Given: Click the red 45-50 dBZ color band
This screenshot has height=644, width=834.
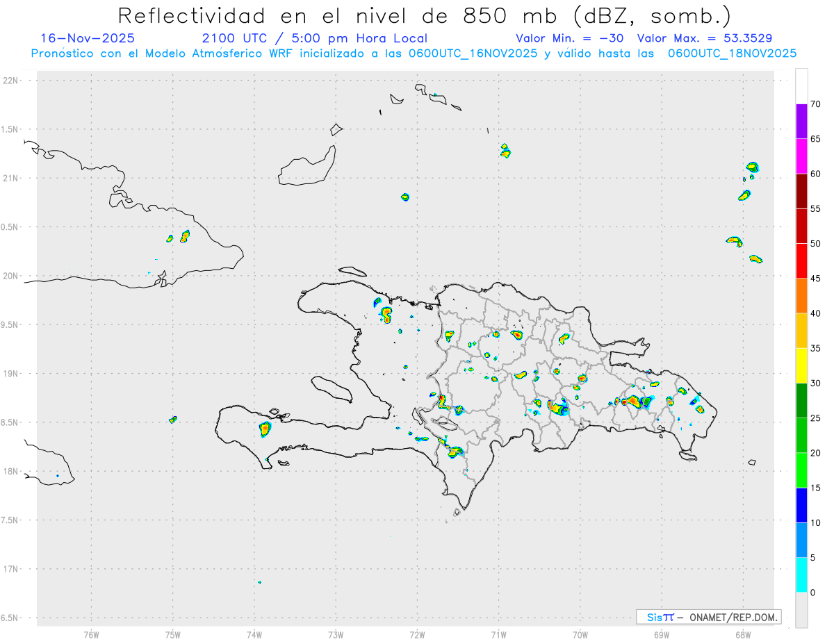Looking at the screenshot, I should pos(801,261).
